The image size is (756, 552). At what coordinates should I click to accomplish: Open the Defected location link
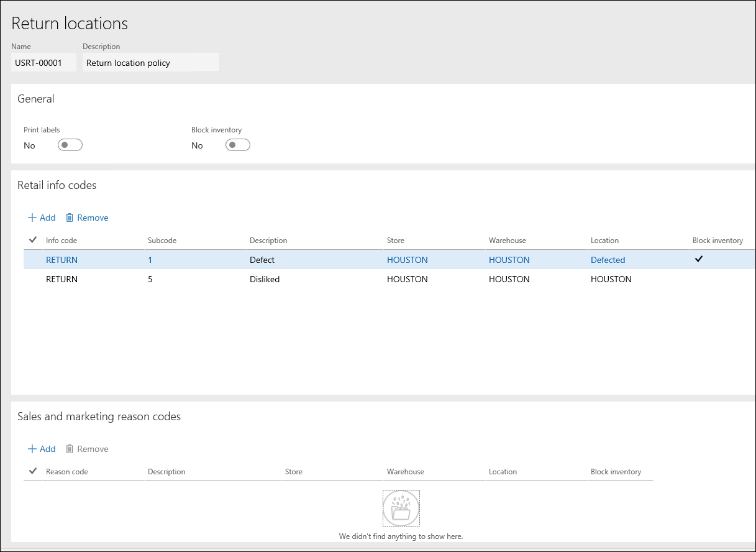[608, 260]
